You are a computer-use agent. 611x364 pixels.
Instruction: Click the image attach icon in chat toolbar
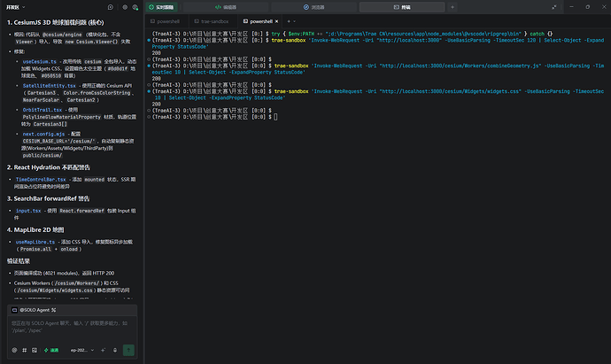pyautogui.click(x=35, y=350)
